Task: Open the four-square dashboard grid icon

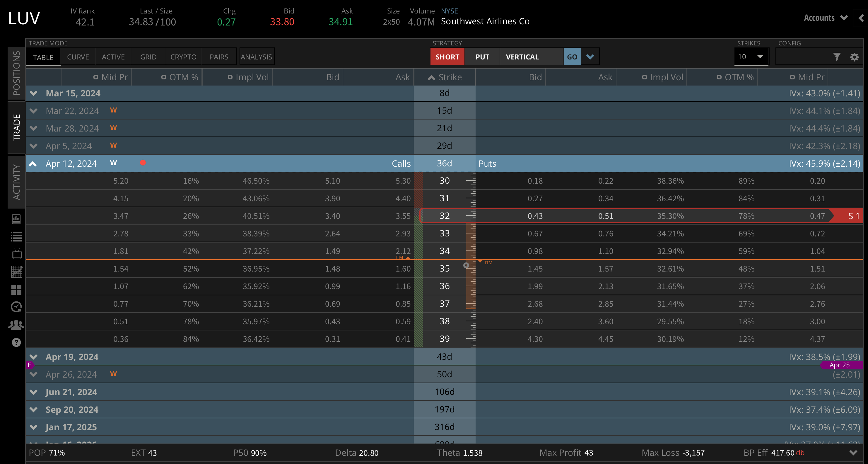Action: click(16, 289)
